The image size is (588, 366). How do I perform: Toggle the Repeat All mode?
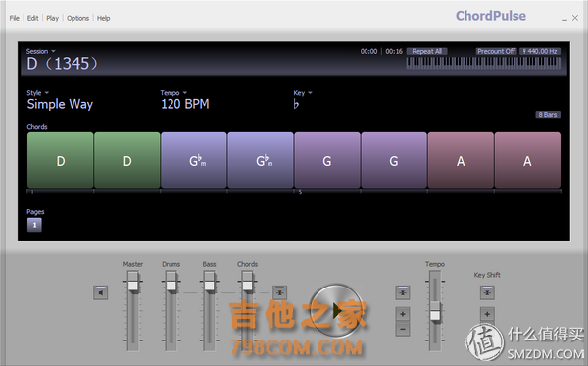click(426, 51)
